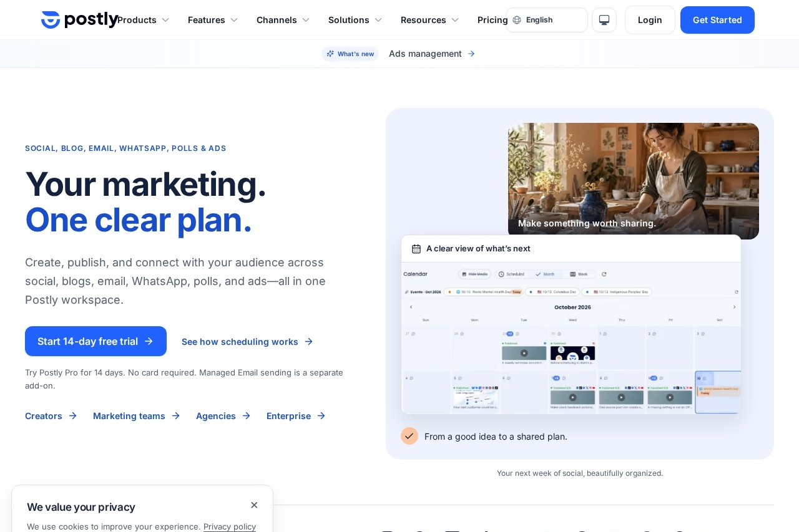
Task: Open the Agencies link
Action: [223, 416]
